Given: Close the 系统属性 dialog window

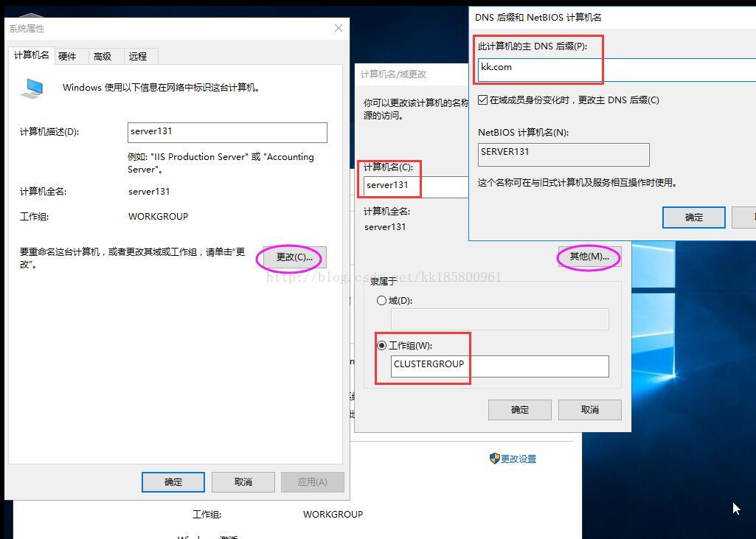Looking at the screenshot, I should click(x=339, y=29).
